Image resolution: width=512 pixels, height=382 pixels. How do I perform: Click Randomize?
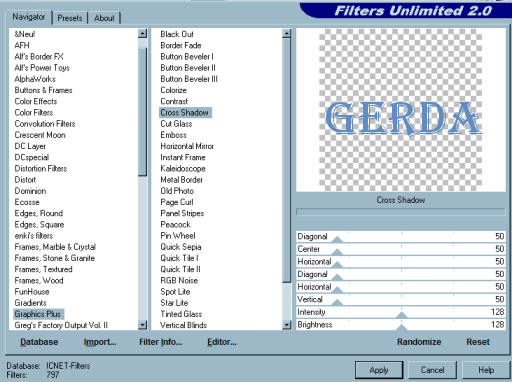pos(419,342)
